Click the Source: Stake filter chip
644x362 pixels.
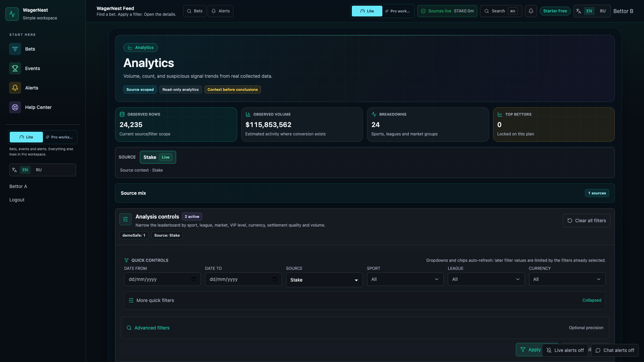coord(167,235)
